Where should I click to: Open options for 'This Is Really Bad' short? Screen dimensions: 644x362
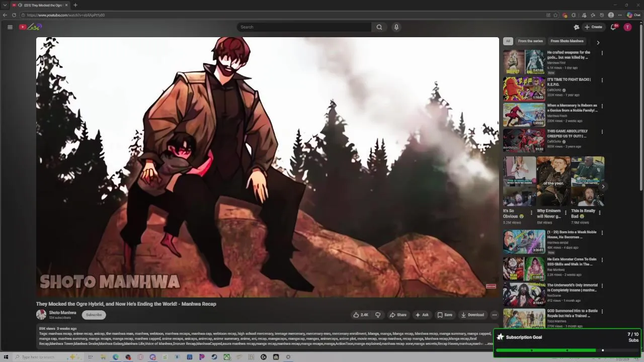[599, 213]
